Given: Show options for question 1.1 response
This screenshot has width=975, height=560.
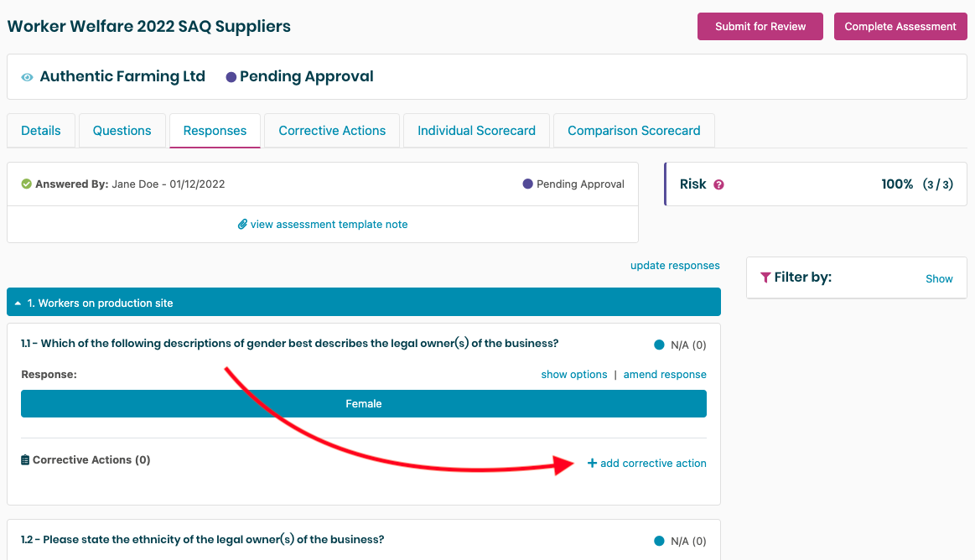Looking at the screenshot, I should (574, 375).
